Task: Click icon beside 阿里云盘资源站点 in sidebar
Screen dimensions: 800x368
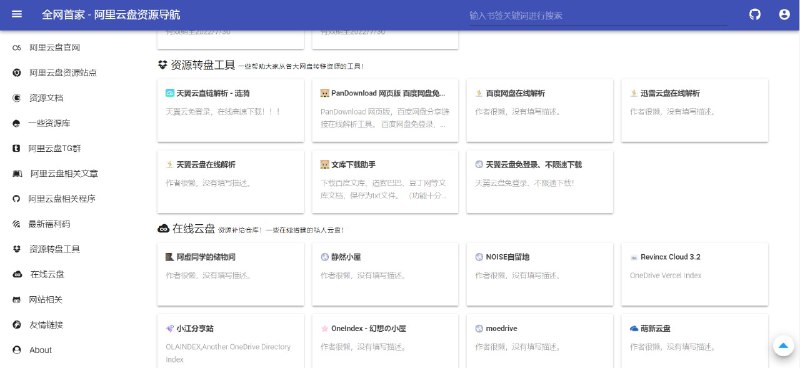Action: pos(16,73)
